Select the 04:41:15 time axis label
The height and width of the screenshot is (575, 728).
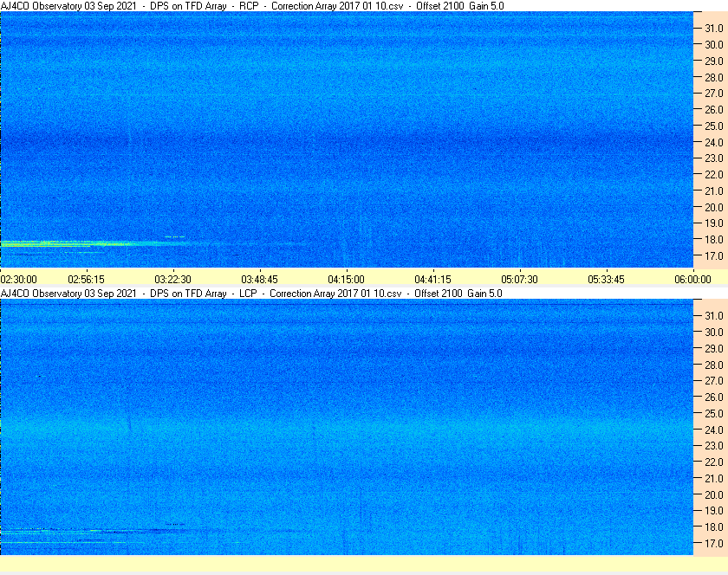click(432, 280)
